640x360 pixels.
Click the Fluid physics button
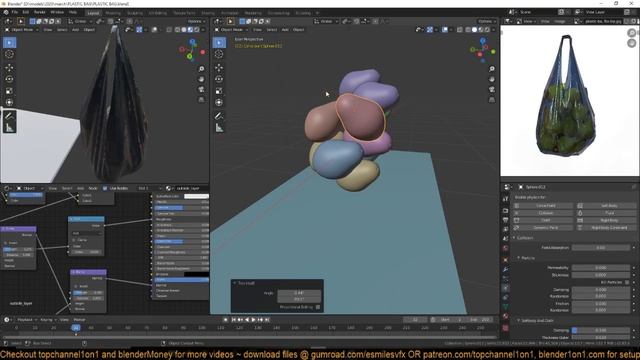click(606, 213)
